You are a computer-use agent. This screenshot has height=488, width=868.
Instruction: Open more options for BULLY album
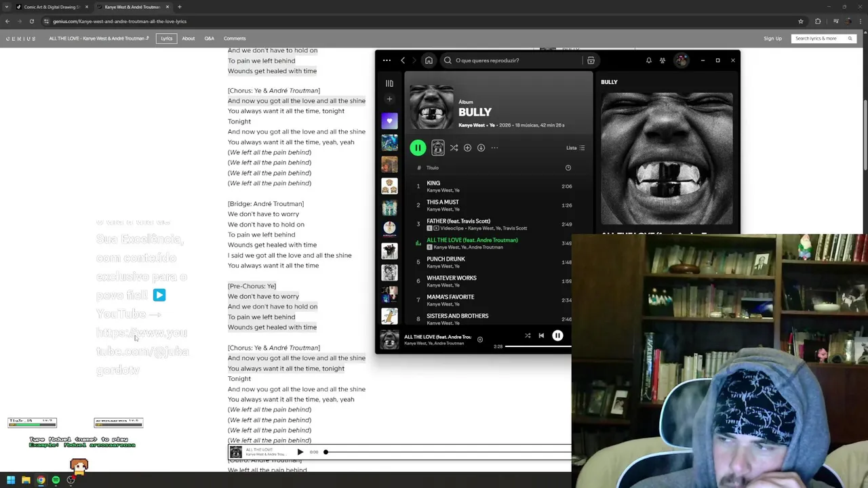[x=494, y=148]
